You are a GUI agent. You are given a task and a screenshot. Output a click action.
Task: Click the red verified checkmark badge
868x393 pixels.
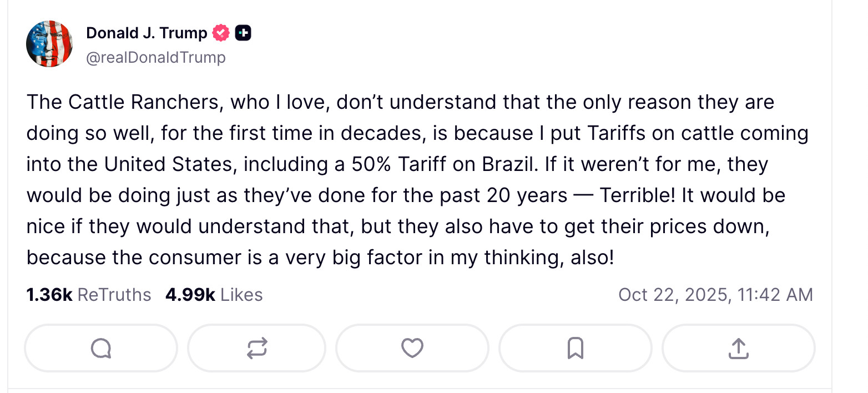tap(221, 33)
